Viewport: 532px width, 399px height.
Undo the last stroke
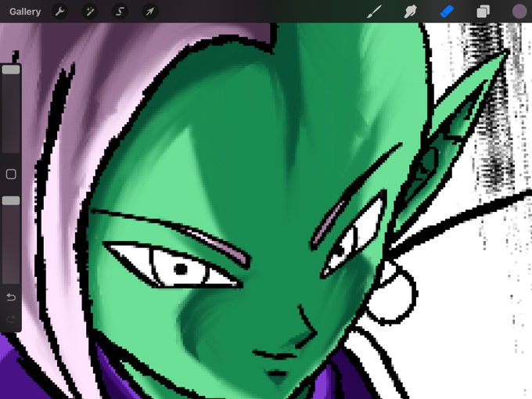pyautogui.click(x=11, y=297)
